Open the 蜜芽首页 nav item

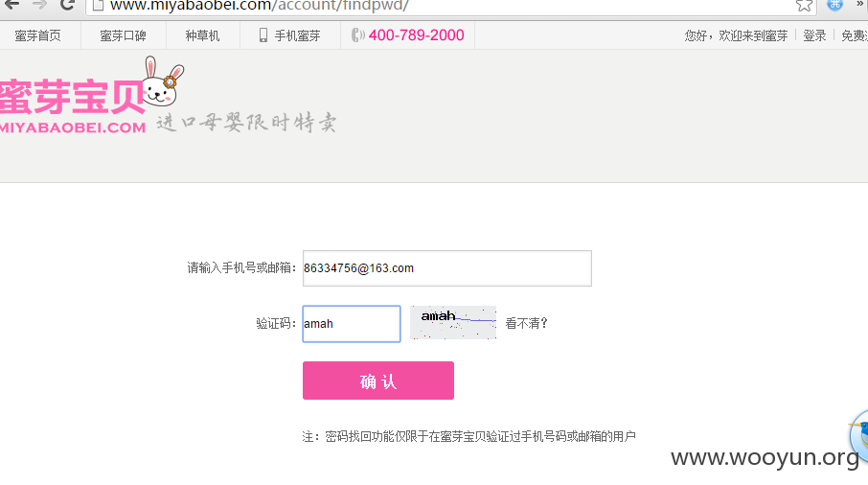(37, 36)
